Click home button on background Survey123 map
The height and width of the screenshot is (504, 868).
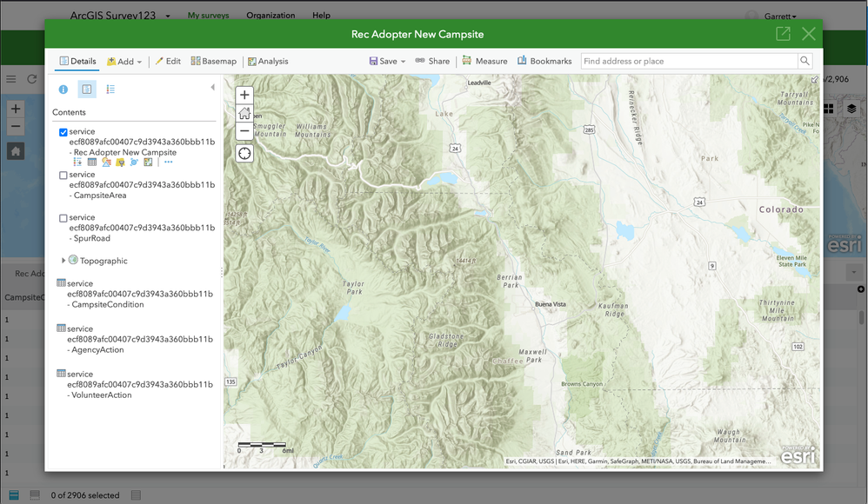[16, 151]
